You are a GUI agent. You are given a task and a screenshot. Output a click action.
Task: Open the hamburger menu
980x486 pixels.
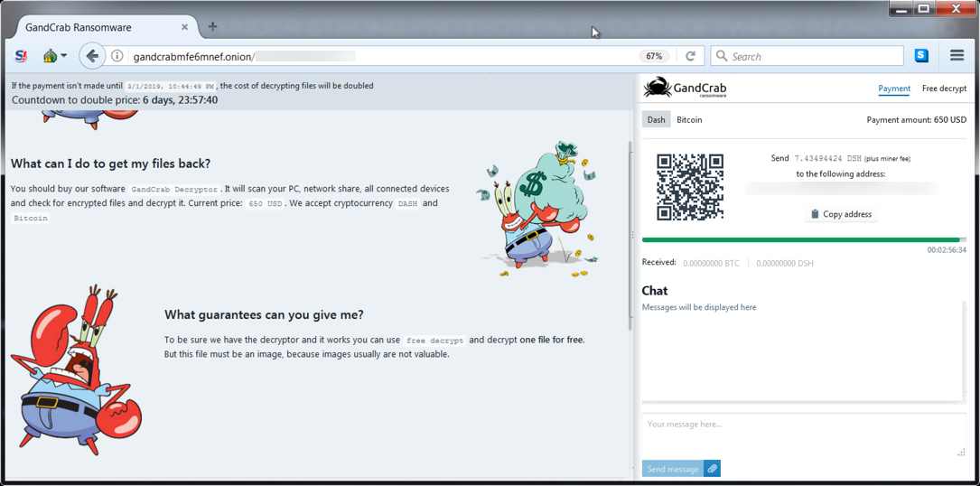(957, 56)
